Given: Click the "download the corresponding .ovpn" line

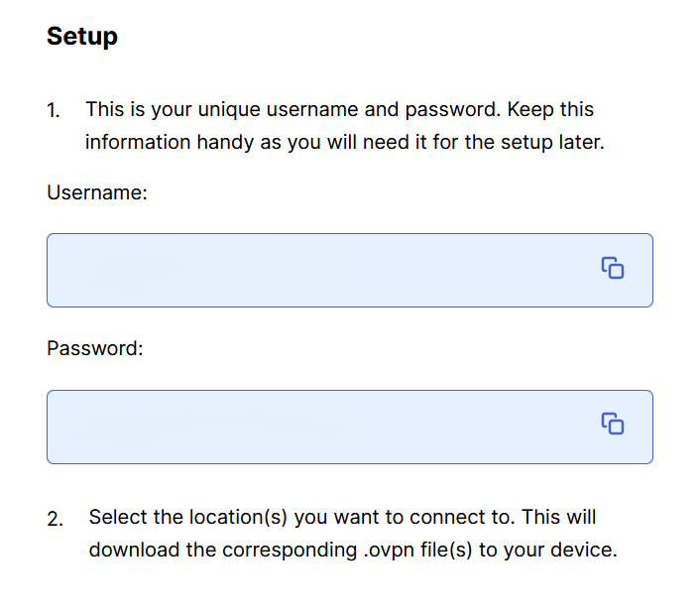Looking at the screenshot, I should tap(353, 550).
